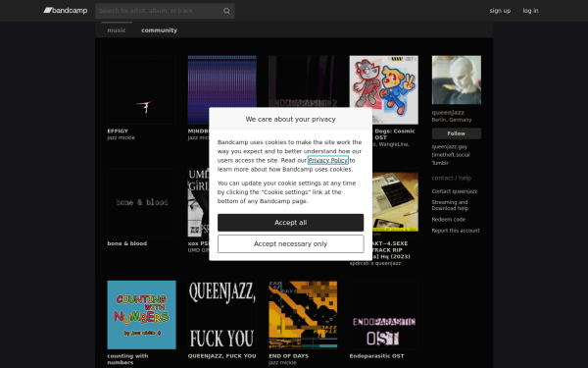The height and width of the screenshot is (368, 588).
Task: Open the EFFIGY album title link
Action: click(x=118, y=131)
